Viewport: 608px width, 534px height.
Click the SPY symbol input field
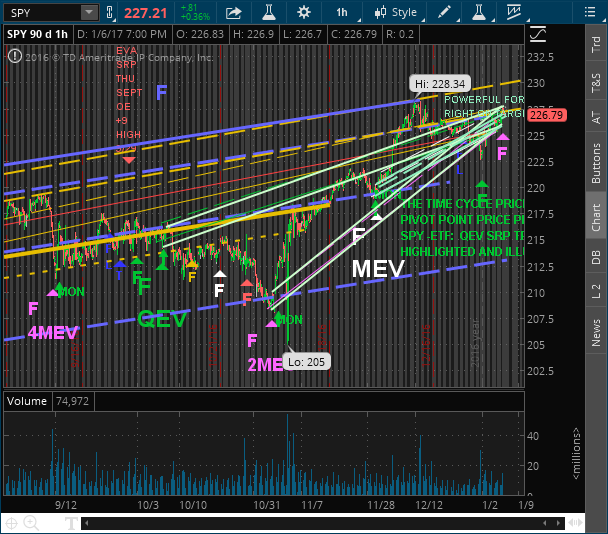tap(43, 13)
